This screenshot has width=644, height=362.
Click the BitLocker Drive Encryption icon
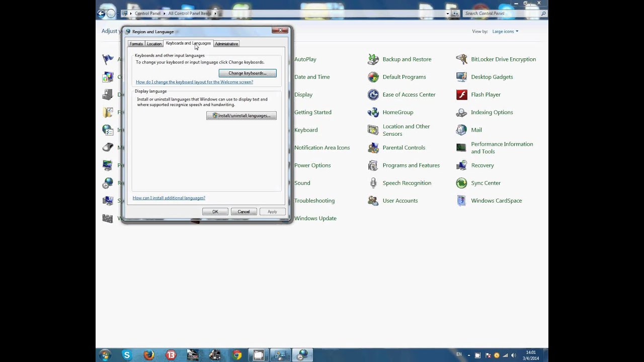[461, 59]
